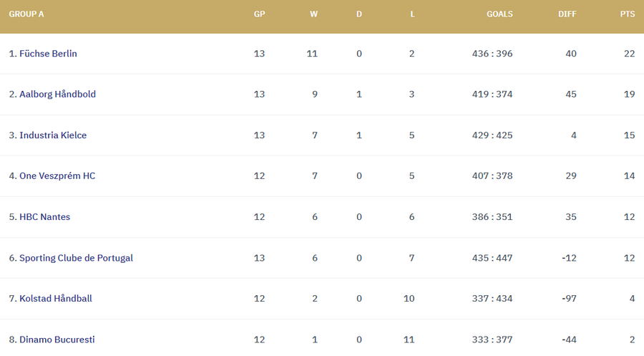Click Aalborg Håndbold's 419 : 374 goals
The image size is (644, 356).
[492, 95]
